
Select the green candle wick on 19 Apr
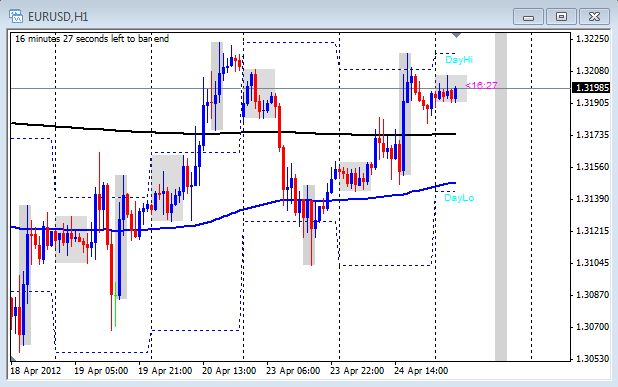pos(115,304)
